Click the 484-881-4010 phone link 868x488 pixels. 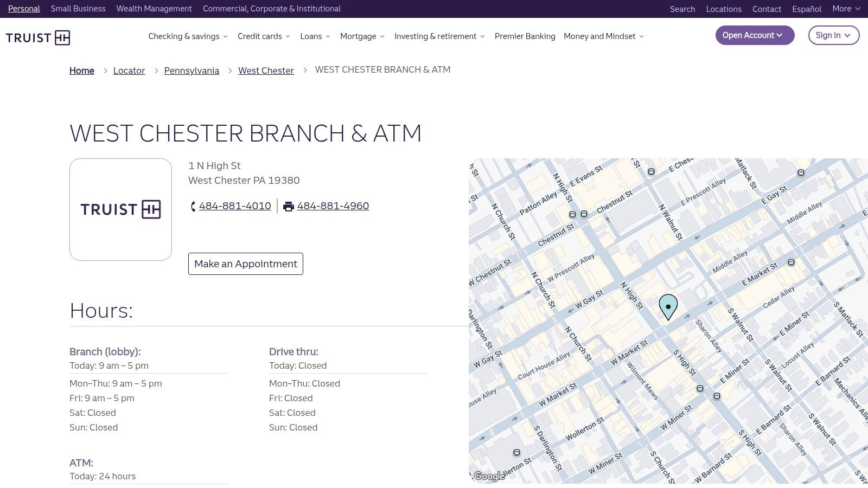(x=235, y=206)
